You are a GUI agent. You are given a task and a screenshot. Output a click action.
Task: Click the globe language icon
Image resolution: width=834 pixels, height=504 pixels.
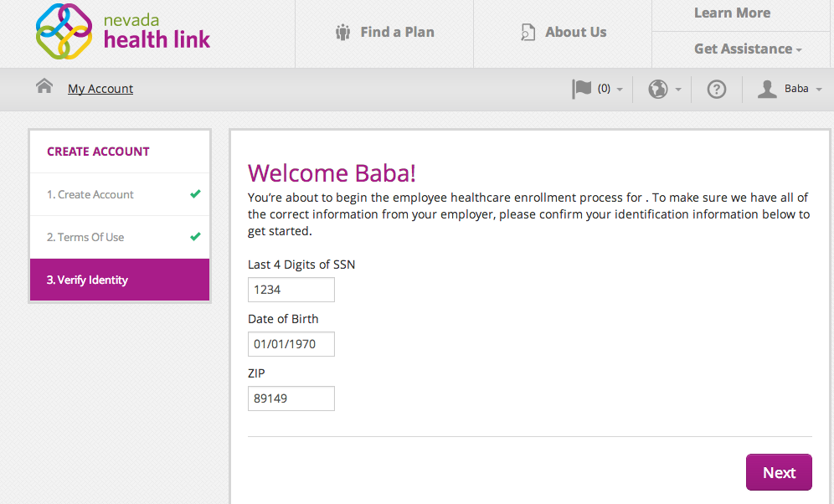(x=658, y=89)
